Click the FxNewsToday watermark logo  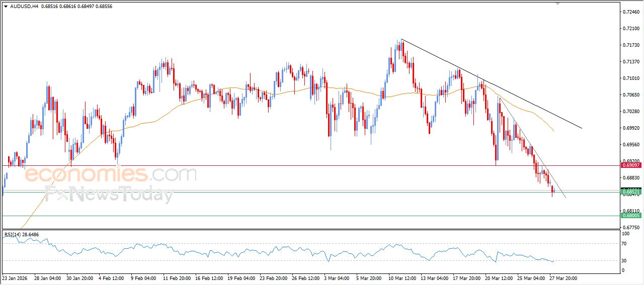pyautogui.click(x=109, y=194)
